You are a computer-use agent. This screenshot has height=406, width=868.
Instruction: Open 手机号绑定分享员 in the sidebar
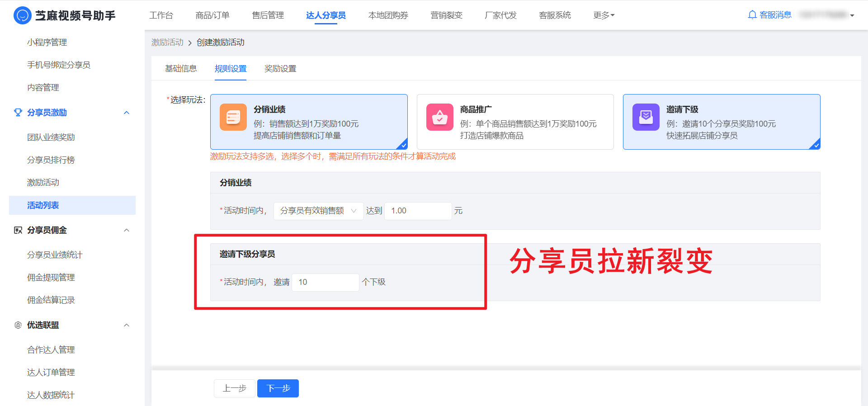coord(59,65)
